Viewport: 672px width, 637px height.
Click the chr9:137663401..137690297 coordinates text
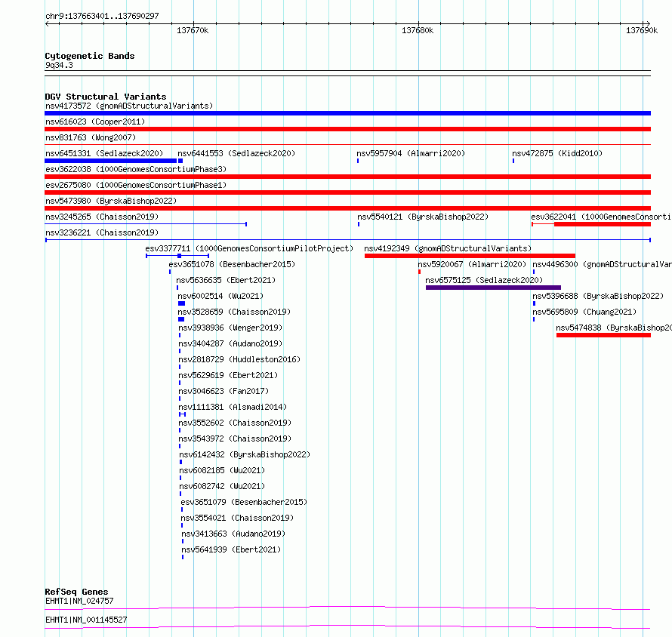102,16
